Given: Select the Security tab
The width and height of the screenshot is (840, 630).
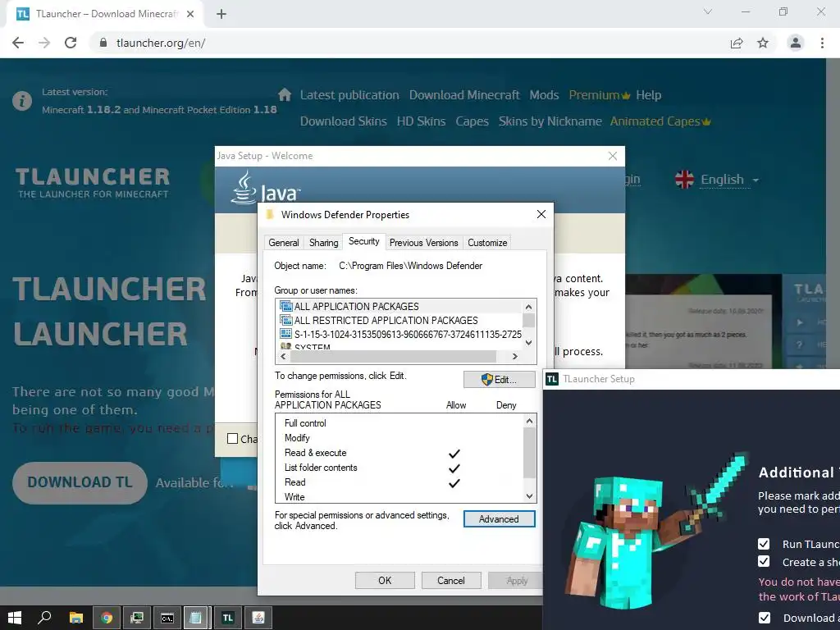Looking at the screenshot, I should coord(363,241).
